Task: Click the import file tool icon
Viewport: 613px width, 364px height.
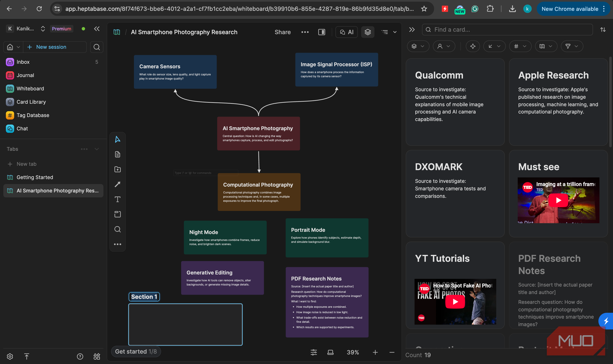Action: point(117,169)
